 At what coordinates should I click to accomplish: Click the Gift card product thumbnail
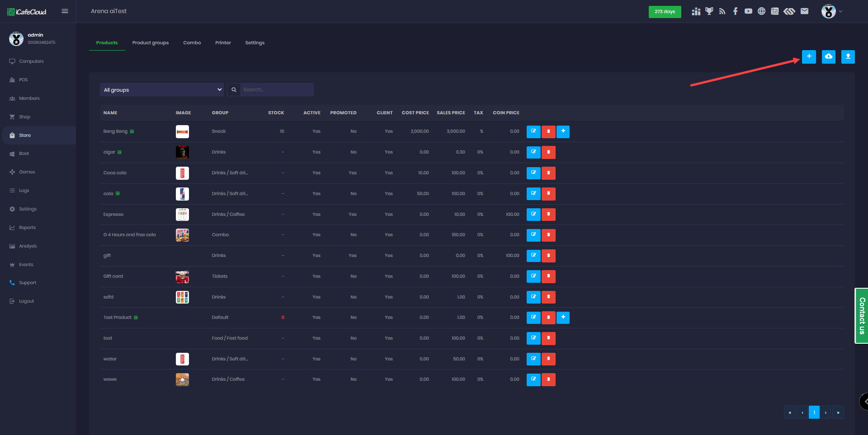point(182,276)
